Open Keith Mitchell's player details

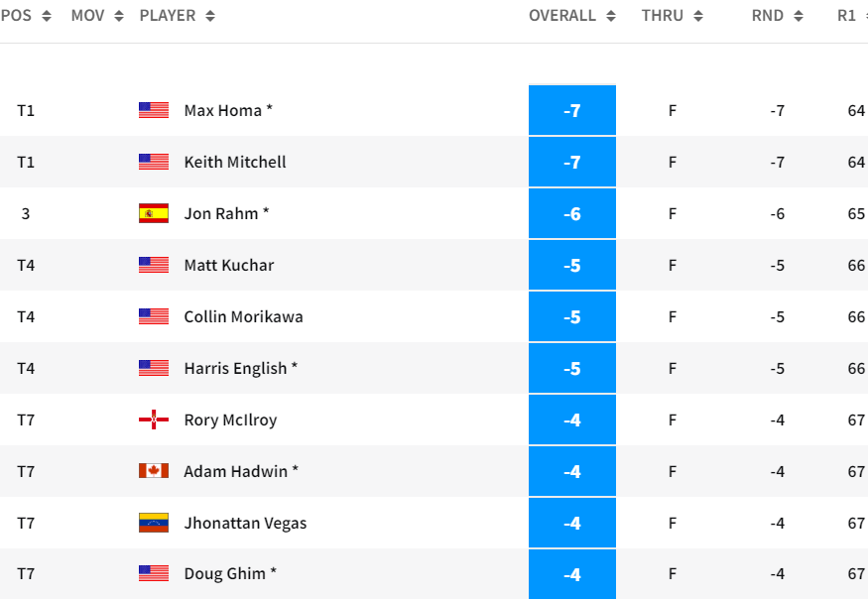pyautogui.click(x=235, y=162)
